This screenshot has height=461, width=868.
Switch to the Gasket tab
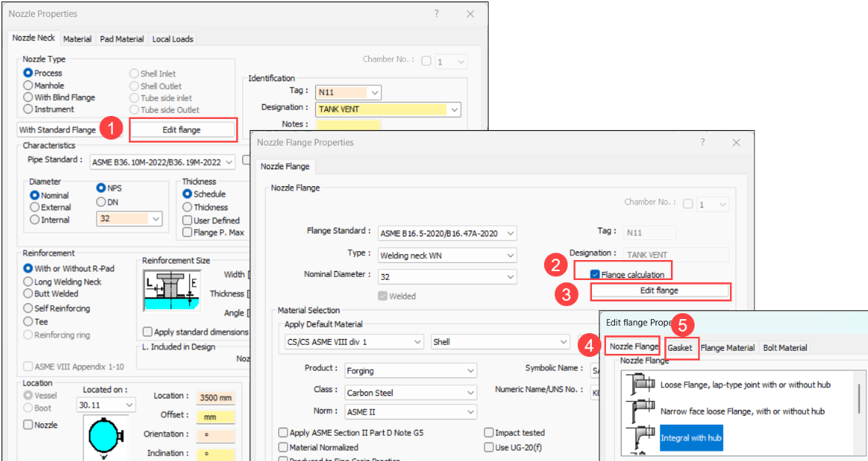click(x=680, y=347)
